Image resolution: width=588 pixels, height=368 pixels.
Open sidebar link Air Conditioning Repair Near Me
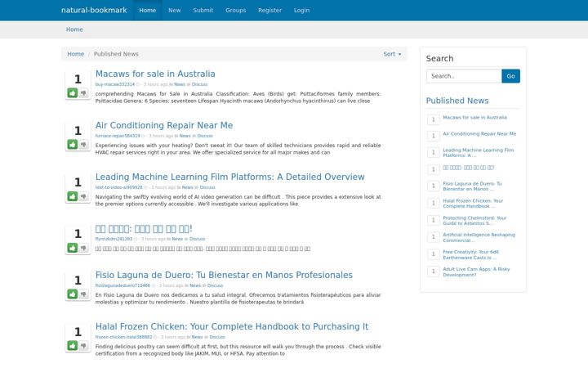click(479, 133)
